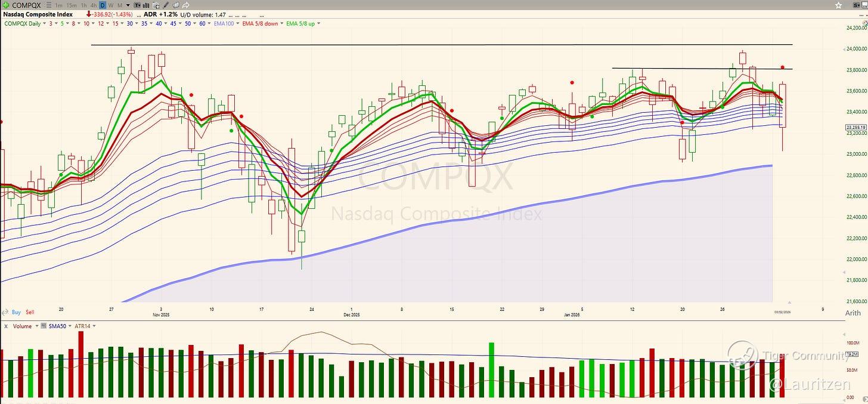Close the volume pane with X
Viewport: 868px width, 404px height.
(6, 326)
